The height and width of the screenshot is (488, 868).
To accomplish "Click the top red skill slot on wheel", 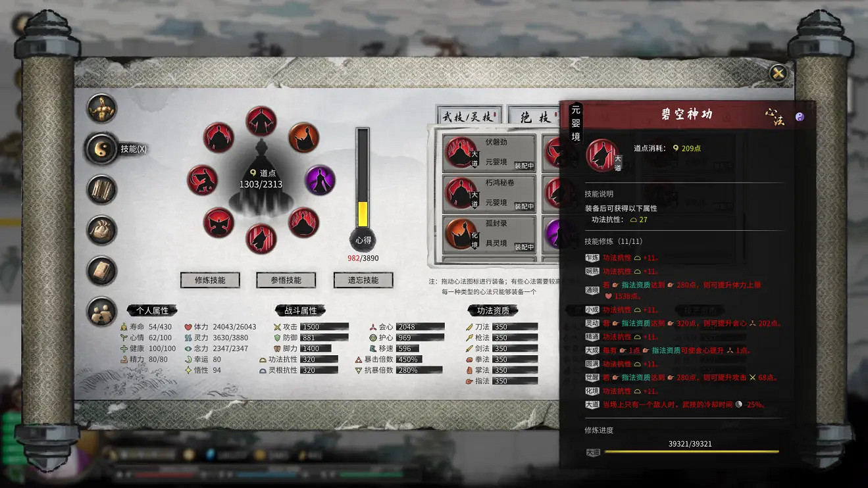I will 261,122.
